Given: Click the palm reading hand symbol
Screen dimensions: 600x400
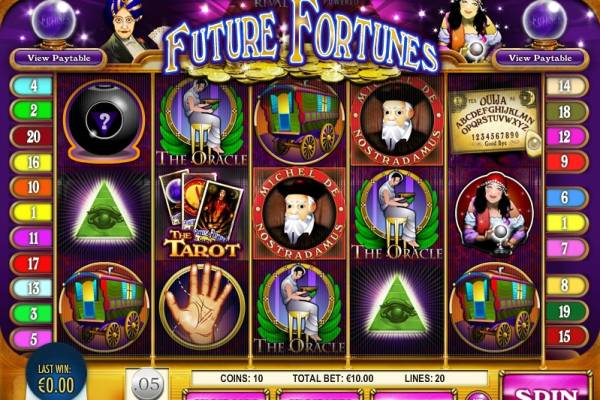Looking at the screenshot, I should pos(202,307).
